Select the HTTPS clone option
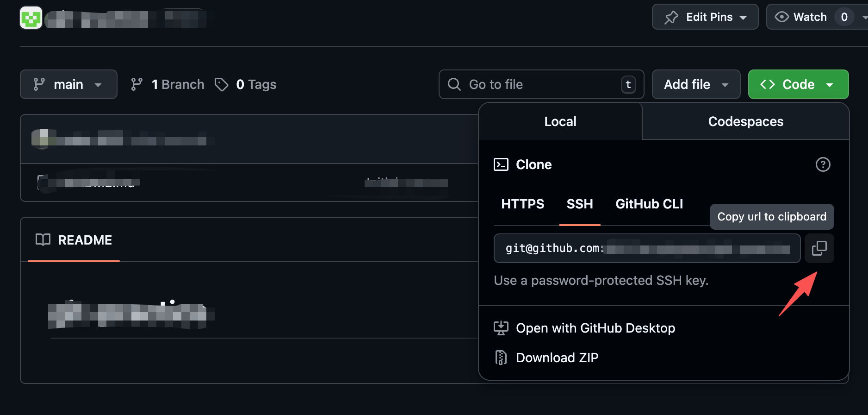Image resolution: width=868 pixels, height=415 pixels. tap(522, 204)
